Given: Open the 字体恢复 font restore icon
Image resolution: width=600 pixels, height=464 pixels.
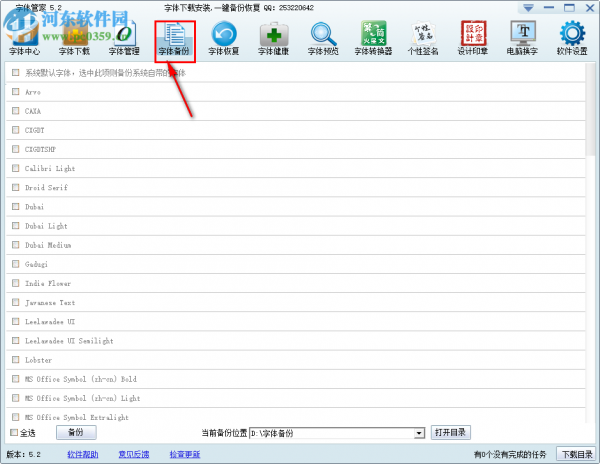Looking at the screenshot, I should (224, 39).
